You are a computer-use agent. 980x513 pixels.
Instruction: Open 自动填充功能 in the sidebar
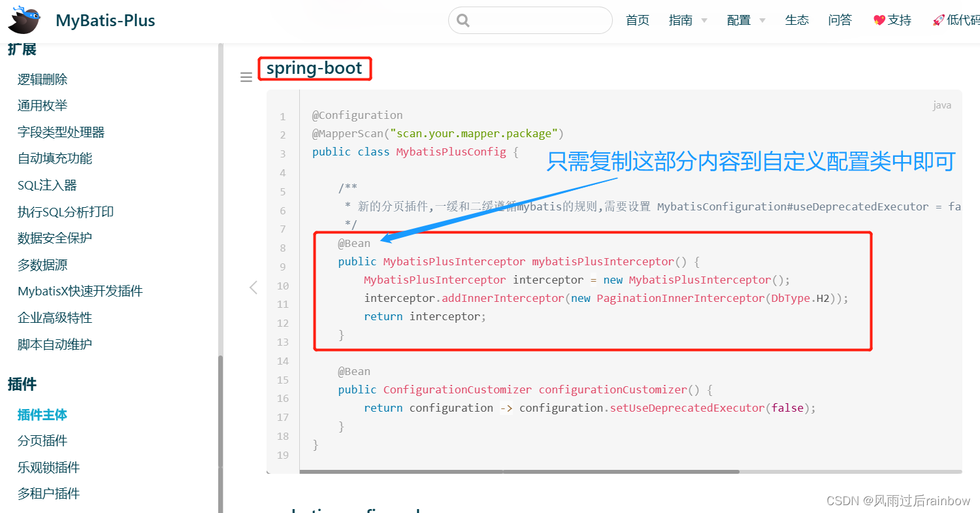point(55,158)
